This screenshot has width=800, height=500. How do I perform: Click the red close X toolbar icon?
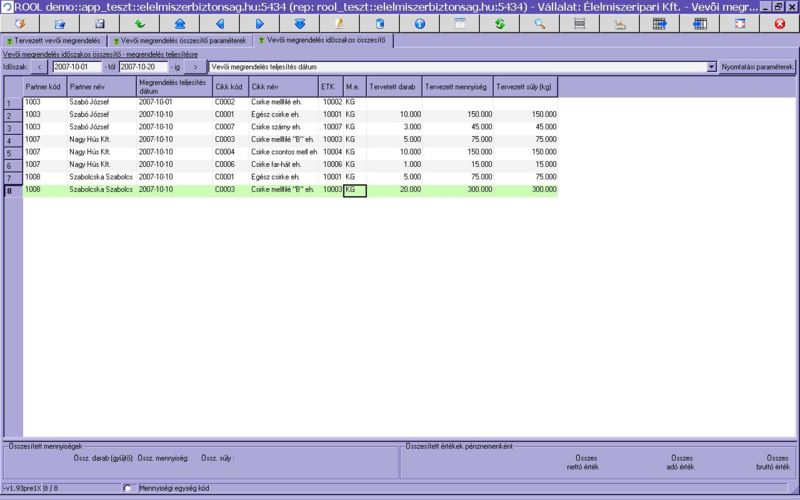(779, 23)
